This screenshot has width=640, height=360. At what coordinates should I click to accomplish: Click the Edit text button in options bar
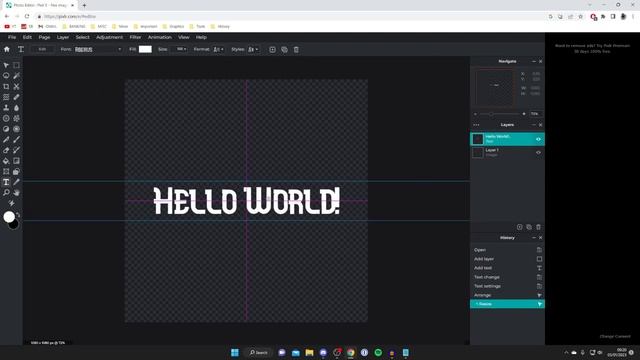[42, 49]
